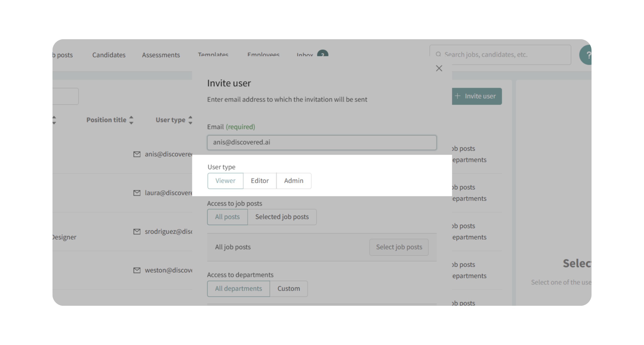The width and height of the screenshot is (644, 345).
Task: Choose All posts access option
Action: (227, 217)
